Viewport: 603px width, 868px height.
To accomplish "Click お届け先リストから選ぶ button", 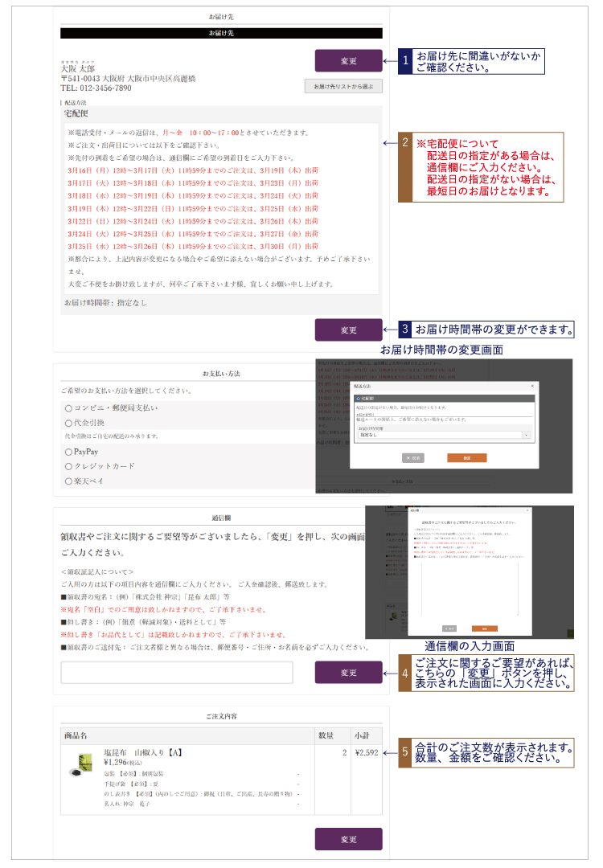I will pyautogui.click(x=343, y=87).
